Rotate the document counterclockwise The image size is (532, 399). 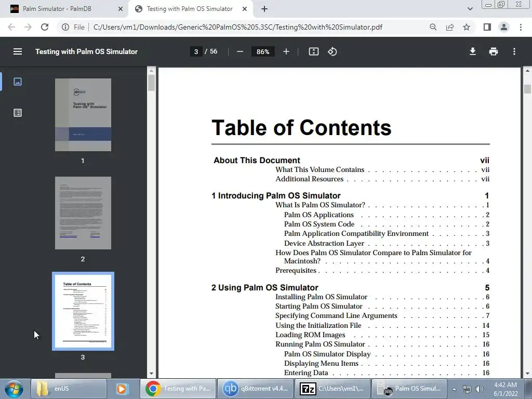[332, 51]
